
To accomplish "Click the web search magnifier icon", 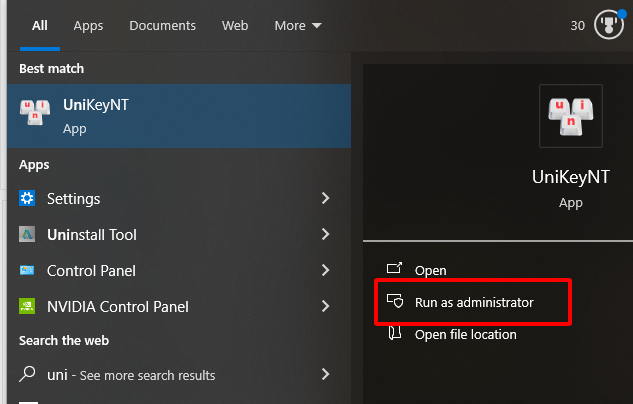I will [27, 374].
